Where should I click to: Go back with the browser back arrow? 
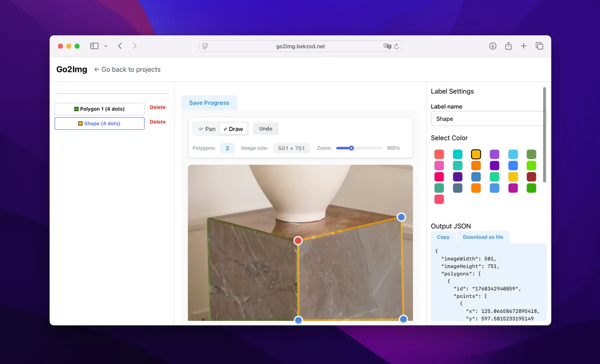click(120, 46)
